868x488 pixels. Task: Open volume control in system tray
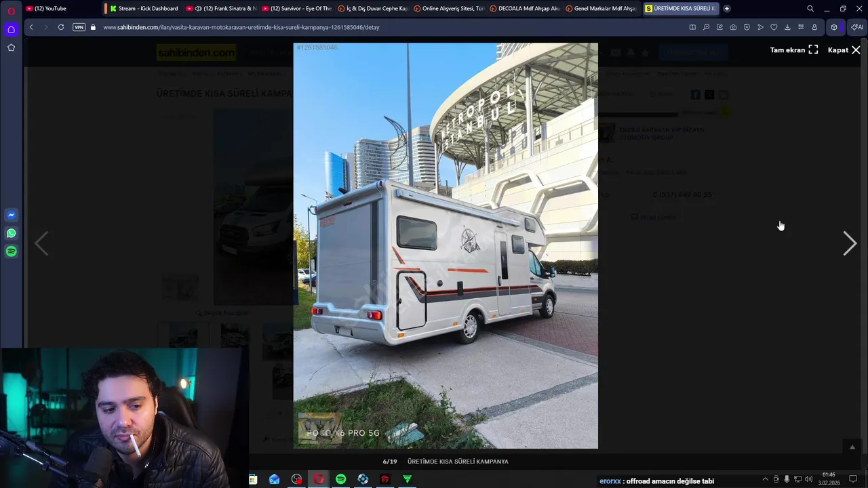coord(808,479)
